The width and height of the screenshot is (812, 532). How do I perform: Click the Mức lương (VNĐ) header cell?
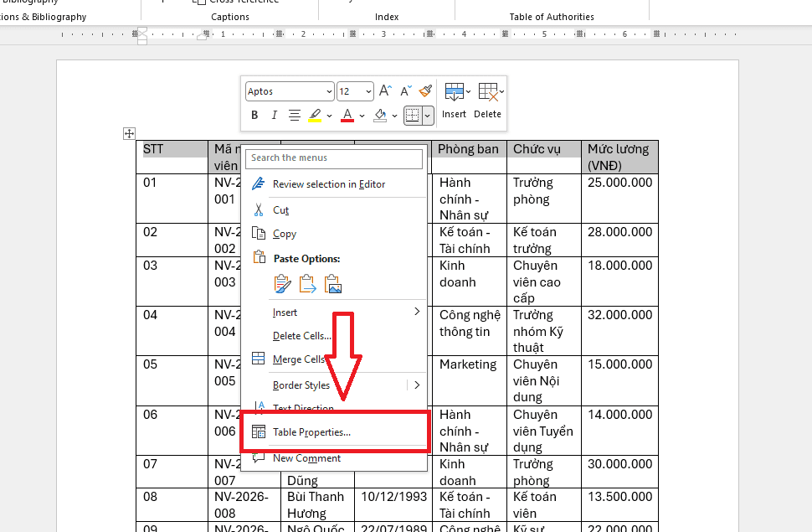pos(619,158)
